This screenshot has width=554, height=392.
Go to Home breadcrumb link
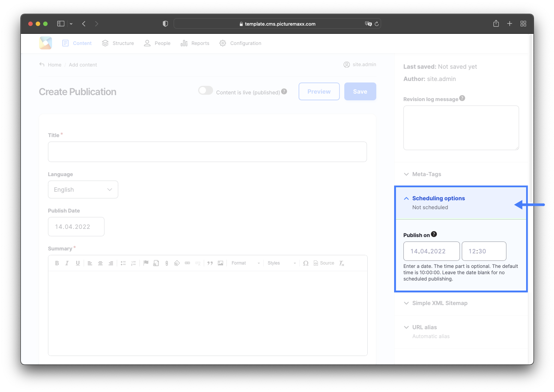pyautogui.click(x=55, y=65)
